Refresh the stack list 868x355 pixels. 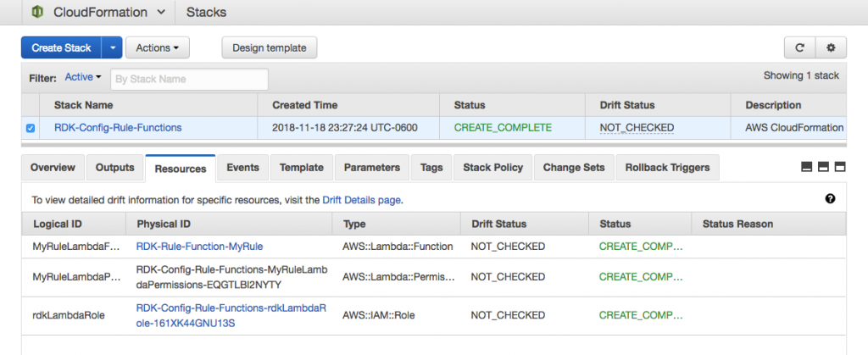pyautogui.click(x=799, y=47)
